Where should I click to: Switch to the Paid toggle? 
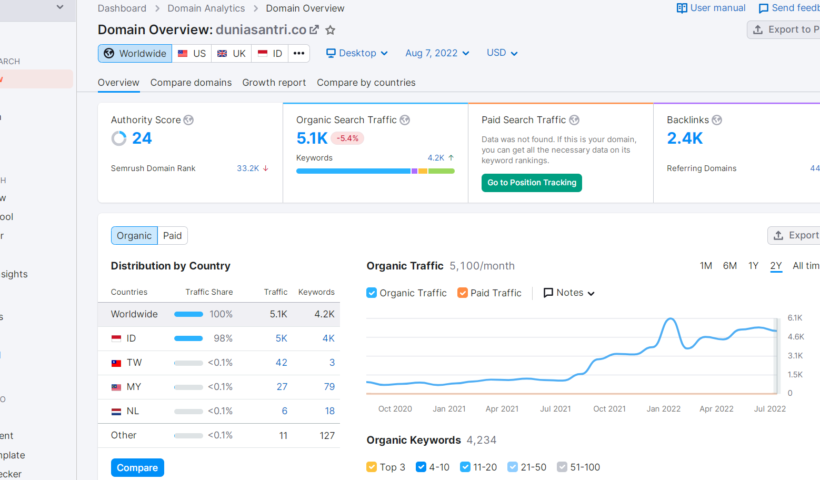pyautogui.click(x=173, y=235)
